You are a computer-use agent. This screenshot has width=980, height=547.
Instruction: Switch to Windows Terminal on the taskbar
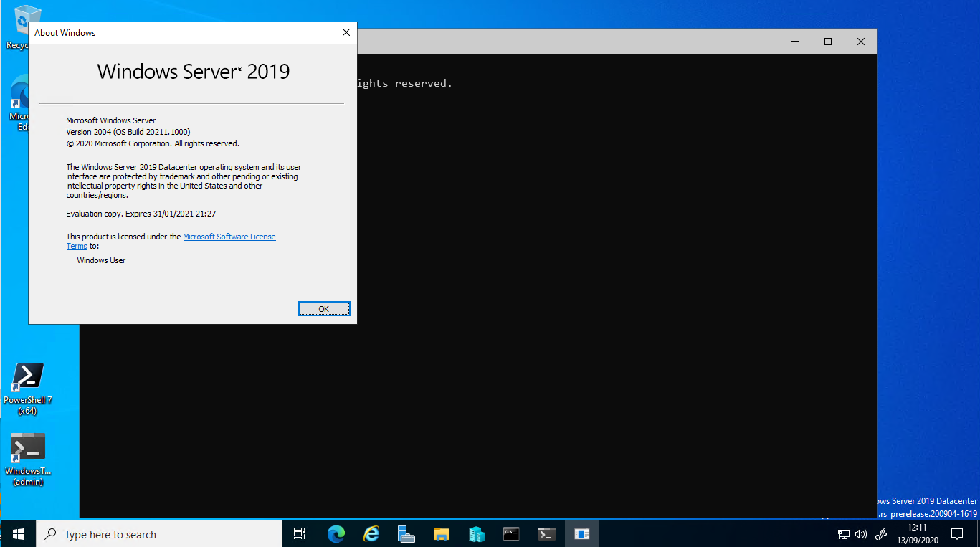546,534
